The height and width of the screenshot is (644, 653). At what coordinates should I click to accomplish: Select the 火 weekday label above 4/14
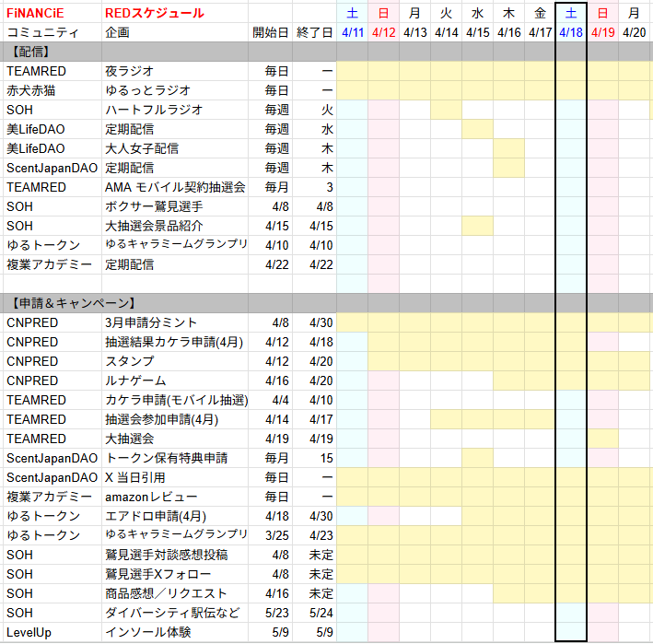(446, 13)
